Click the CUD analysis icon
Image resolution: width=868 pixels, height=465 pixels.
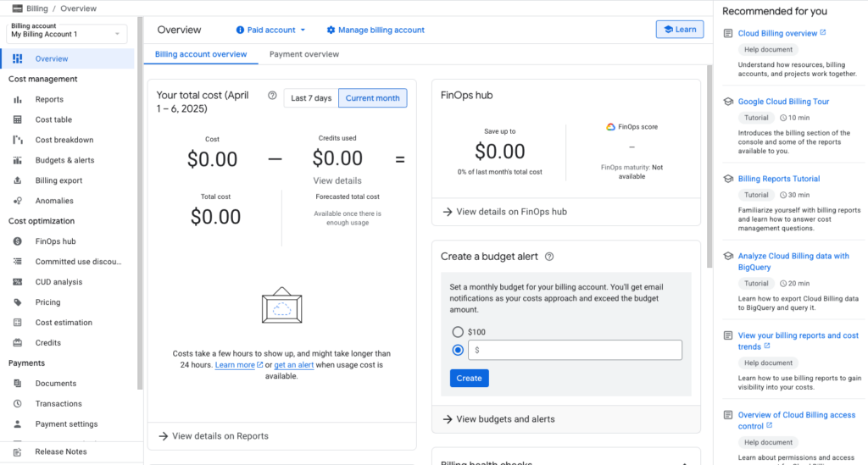(x=18, y=282)
